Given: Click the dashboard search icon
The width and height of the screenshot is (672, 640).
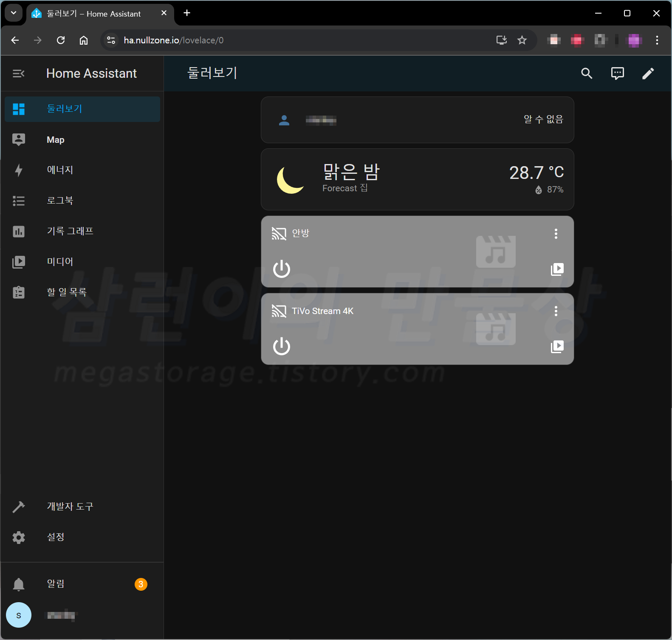Looking at the screenshot, I should point(587,74).
